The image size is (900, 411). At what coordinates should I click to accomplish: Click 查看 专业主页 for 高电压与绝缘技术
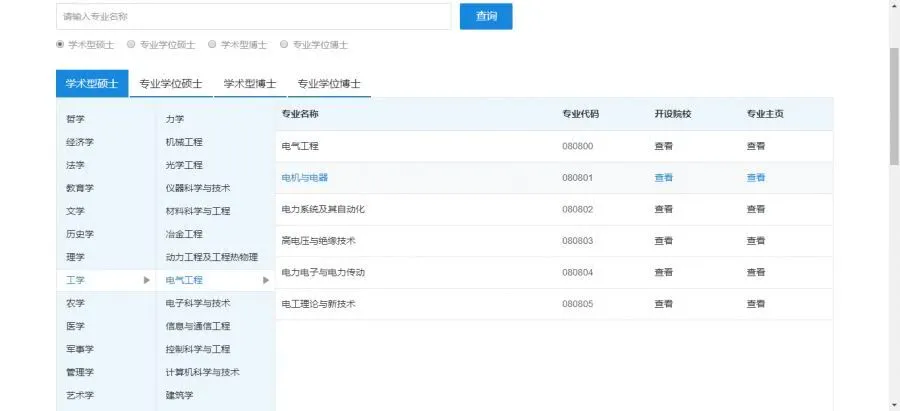755,241
